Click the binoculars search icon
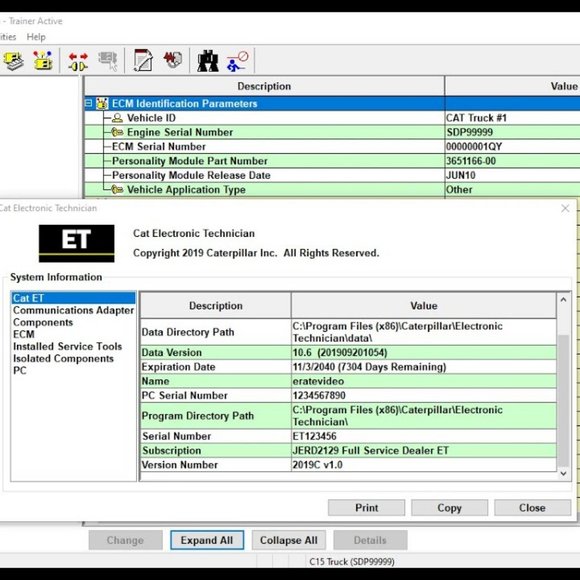580x580 pixels. pos(208,60)
